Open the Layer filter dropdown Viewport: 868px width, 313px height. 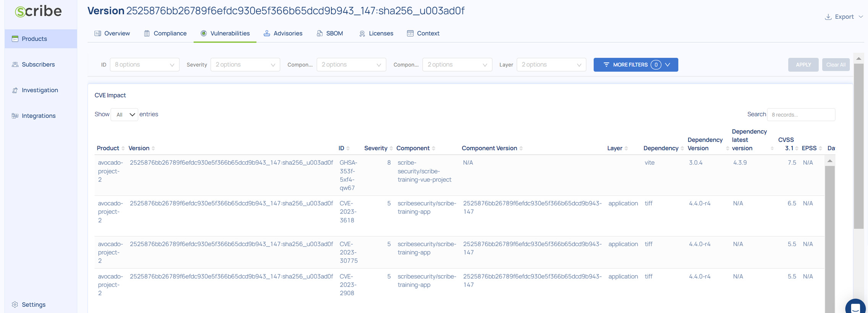coord(551,65)
